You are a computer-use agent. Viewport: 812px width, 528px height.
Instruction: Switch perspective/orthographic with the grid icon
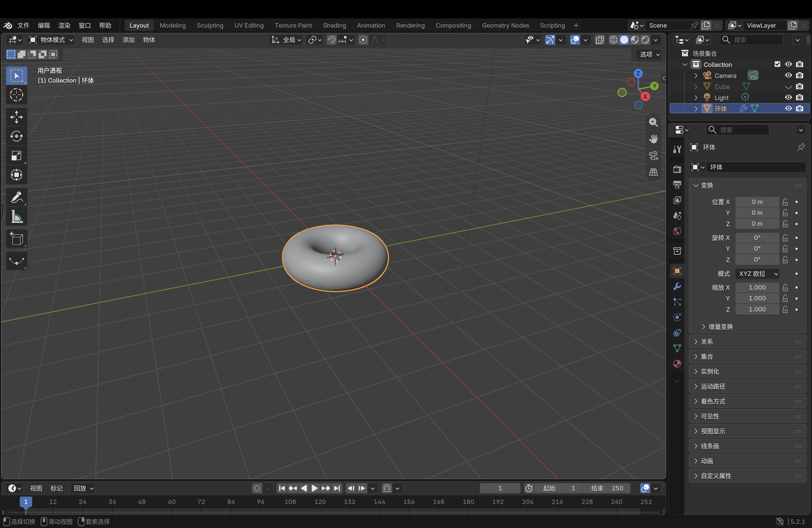click(x=653, y=172)
